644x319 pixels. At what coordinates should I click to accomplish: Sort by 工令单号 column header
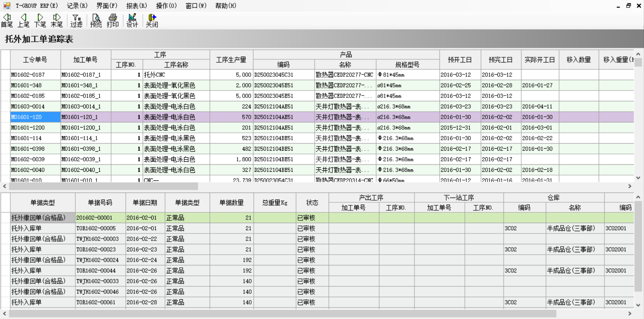35,60
